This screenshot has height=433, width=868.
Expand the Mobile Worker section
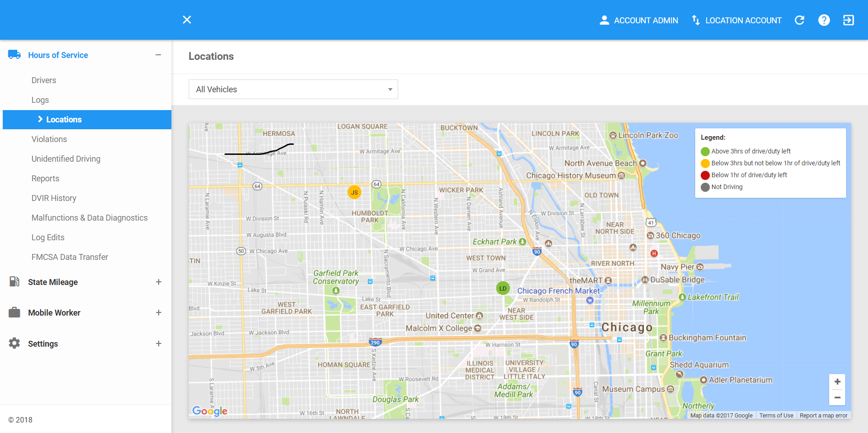(x=159, y=312)
